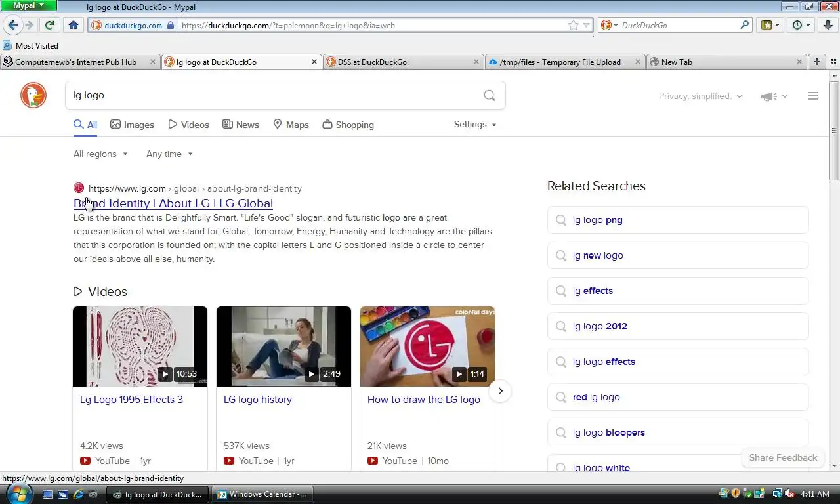The width and height of the screenshot is (840, 504).
Task: Click the muted volume tray icon
Action: (789, 493)
